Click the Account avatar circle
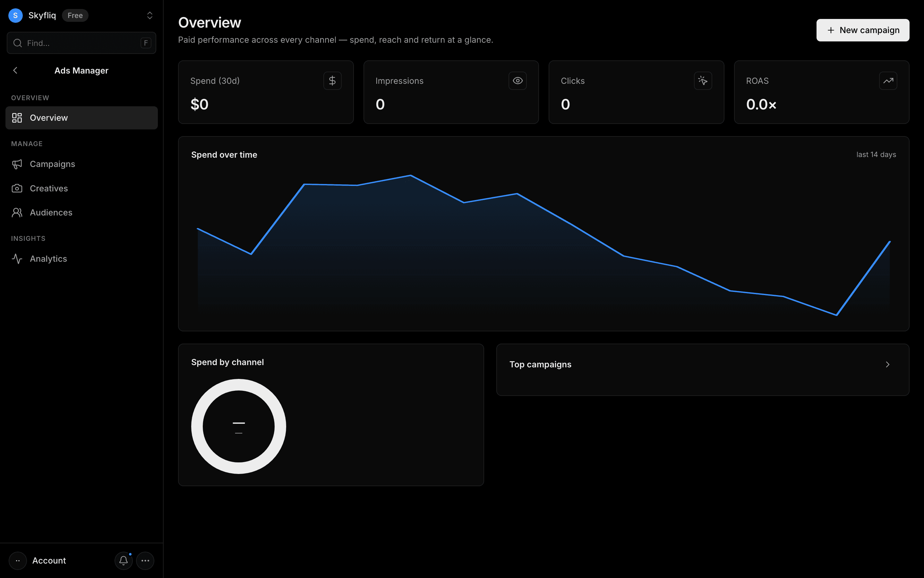 pyautogui.click(x=18, y=561)
